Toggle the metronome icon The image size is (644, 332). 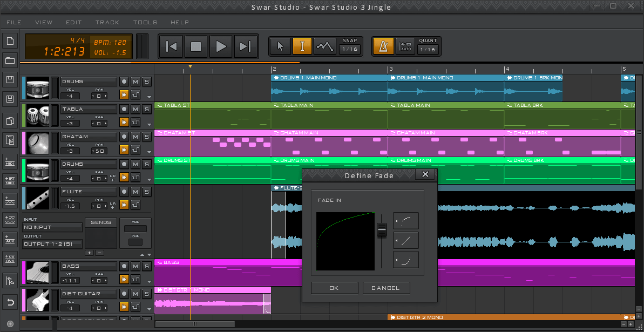384,46
